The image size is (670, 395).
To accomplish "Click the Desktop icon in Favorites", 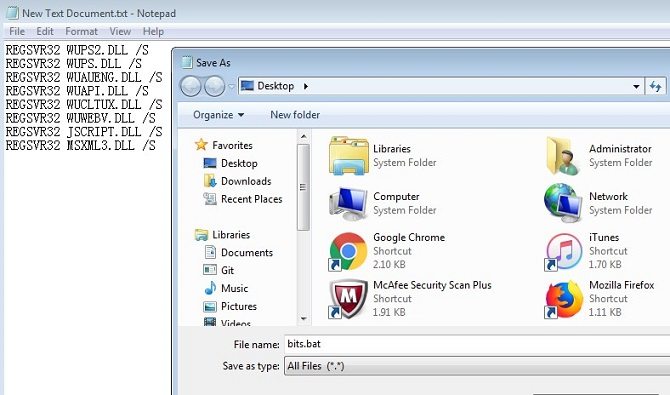I will tap(210, 163).
